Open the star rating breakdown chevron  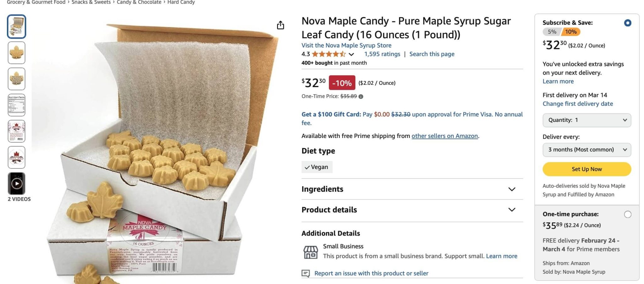(x=352, y=54)
